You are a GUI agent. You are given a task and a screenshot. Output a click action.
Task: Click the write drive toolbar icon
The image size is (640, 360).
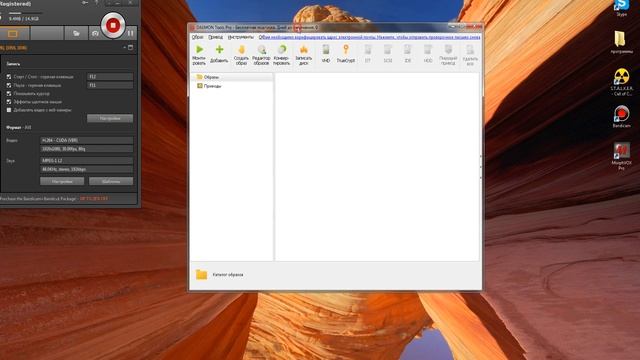448,49
